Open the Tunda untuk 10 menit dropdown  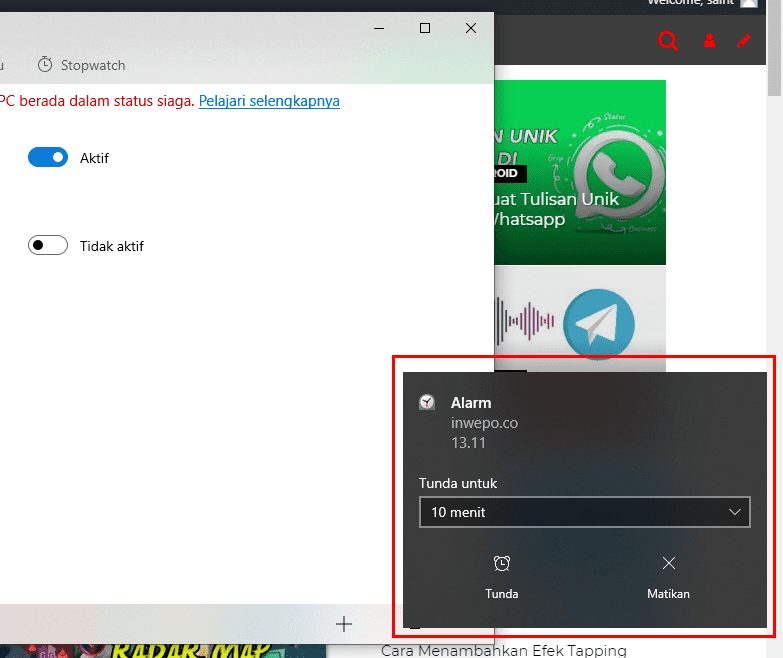click(585, 512)
